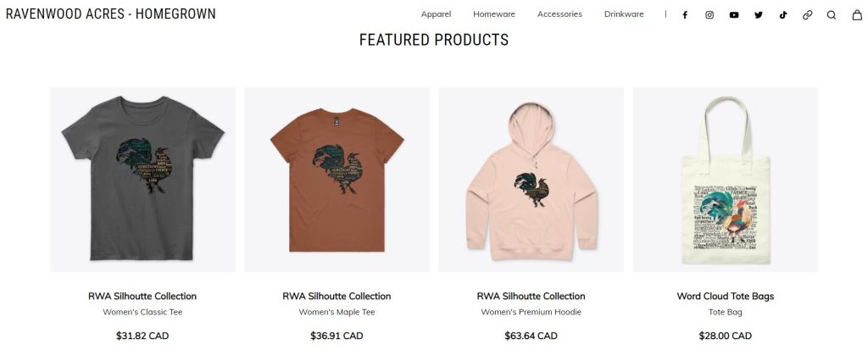
Task: Open the Drinkware menu
Action: pyautogui.click(x=624, y=14)
